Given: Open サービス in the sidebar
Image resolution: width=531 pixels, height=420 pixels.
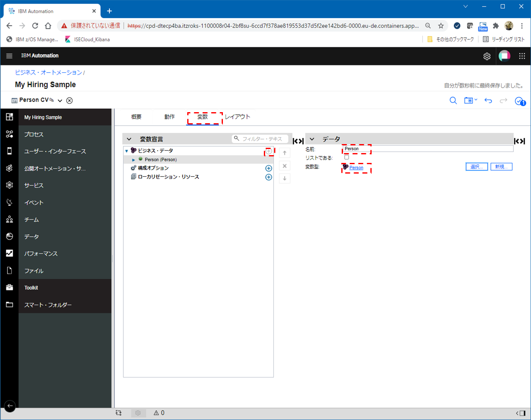Looking at the screenshot, I should point(34,185).
